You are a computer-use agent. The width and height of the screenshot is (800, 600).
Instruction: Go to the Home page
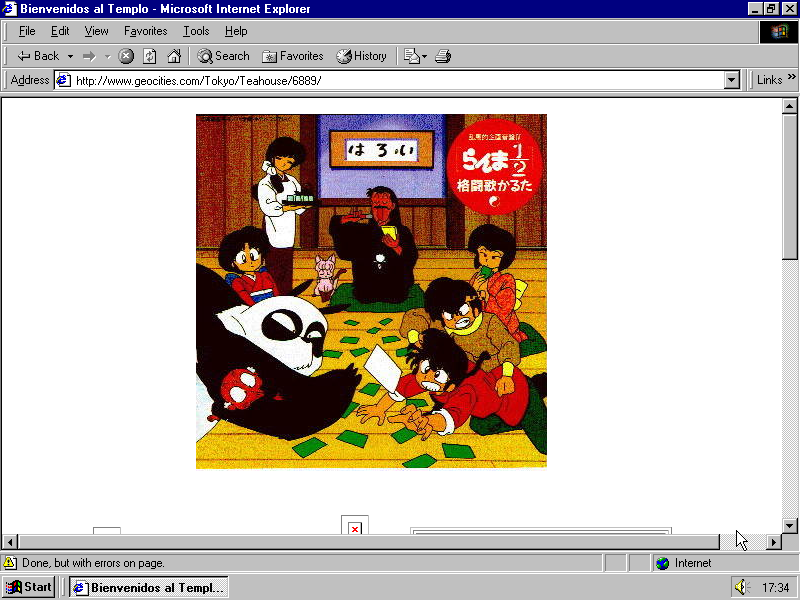click(x=174, y=56)
